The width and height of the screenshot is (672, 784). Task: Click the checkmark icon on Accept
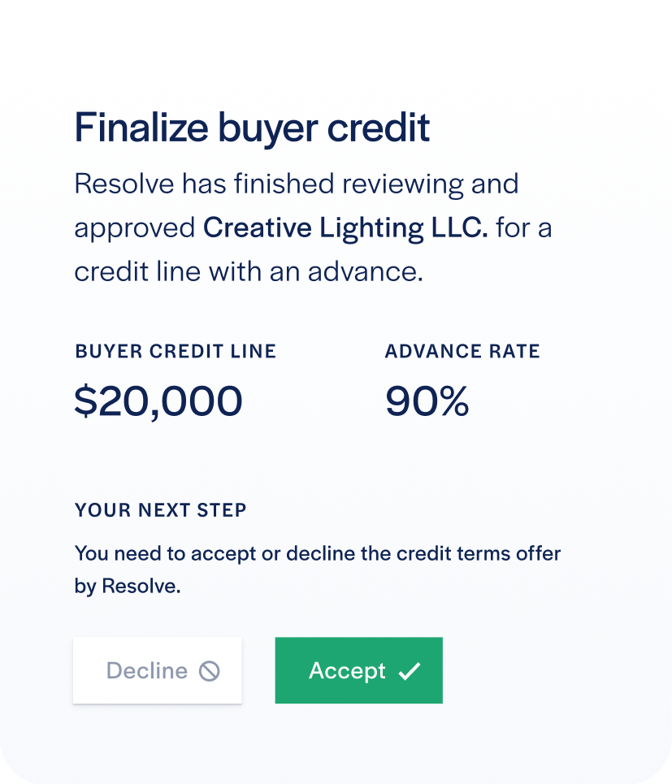(x=410, y=671)
